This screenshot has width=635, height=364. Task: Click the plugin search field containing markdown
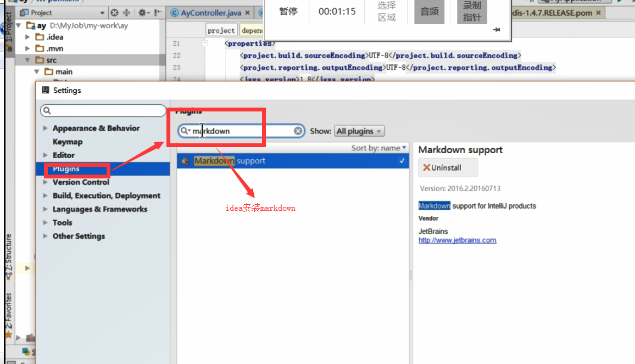click(241, 131)
